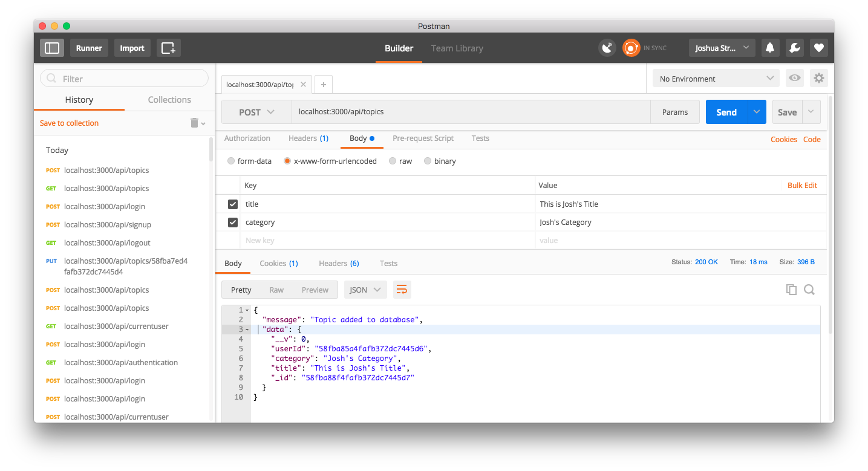The height and width of the screenshot is (471, 868).
Task: Click the Params button
Action: click(x=675, y=112)
